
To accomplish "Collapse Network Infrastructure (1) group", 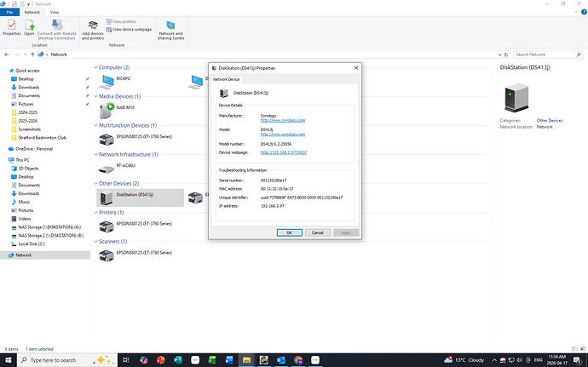I will [95, 154].
